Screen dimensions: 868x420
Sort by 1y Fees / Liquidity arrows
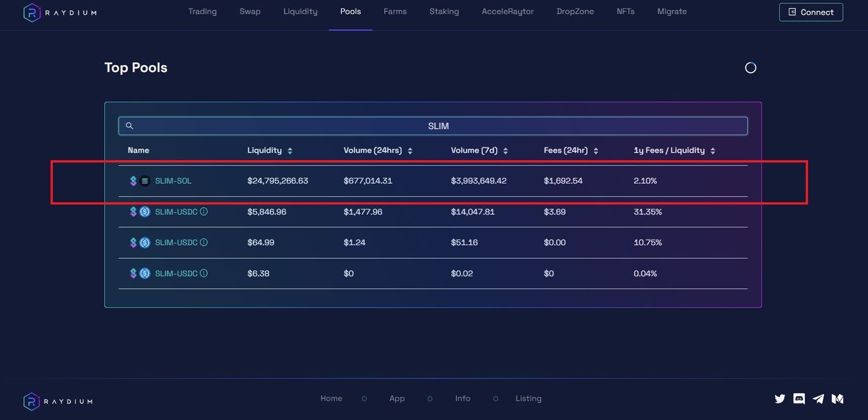pyautogui.click(x=712, y=151)
